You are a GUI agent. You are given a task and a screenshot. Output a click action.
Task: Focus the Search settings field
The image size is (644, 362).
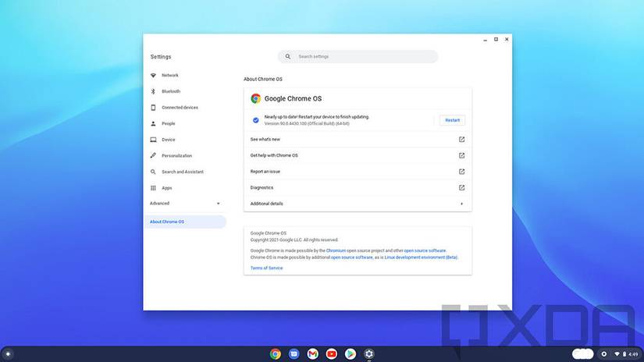(358, 57)
